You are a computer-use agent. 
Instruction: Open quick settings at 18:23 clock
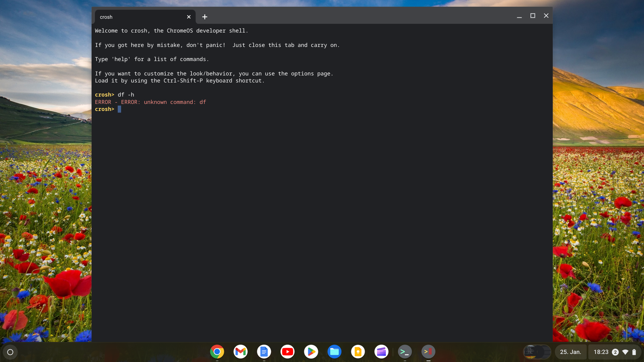coord(601,352)
